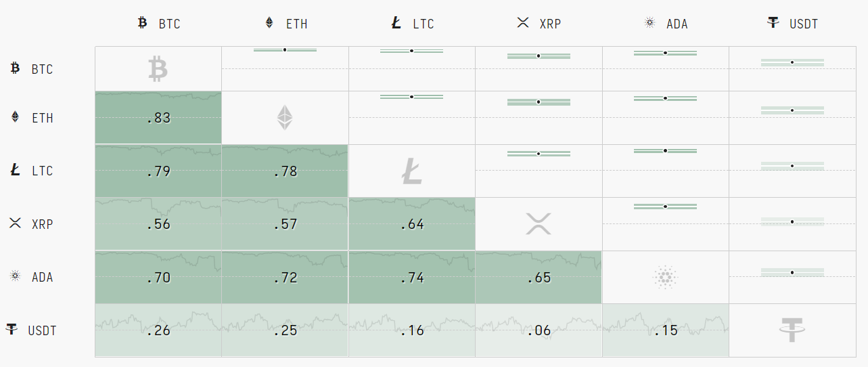Click the large gray XRP logo in the matrix diagonal
Screen dimensions: 868x367
pyautogui.click(x=539, y=223)
